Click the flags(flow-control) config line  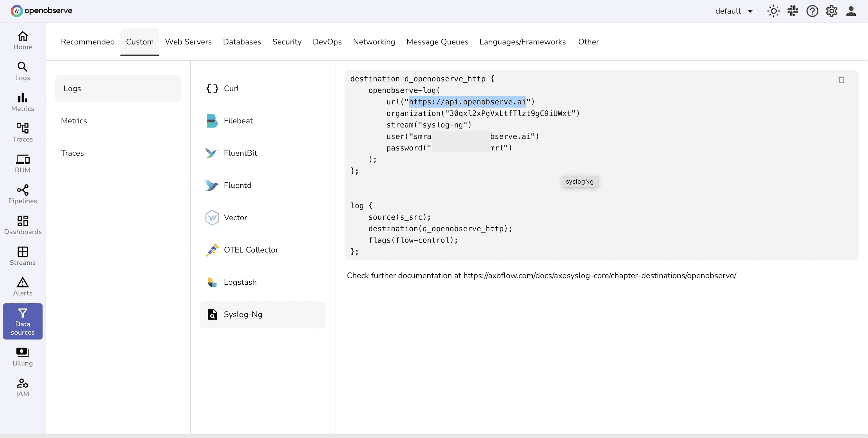click(x=413, y=240)
